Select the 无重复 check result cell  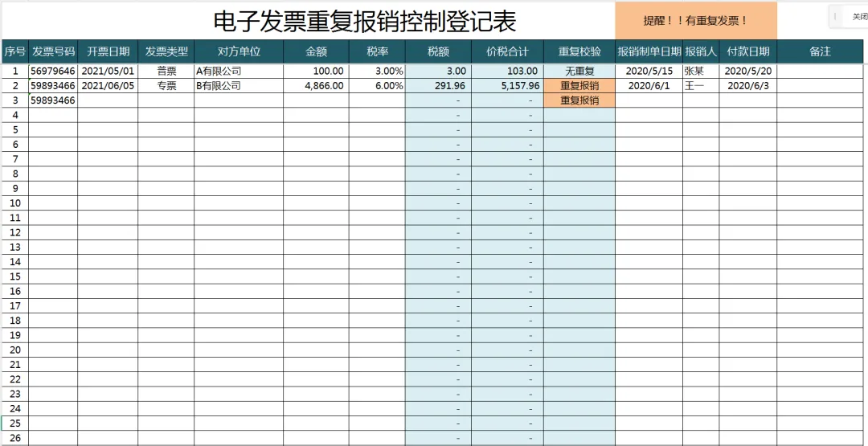click(579, 71)
